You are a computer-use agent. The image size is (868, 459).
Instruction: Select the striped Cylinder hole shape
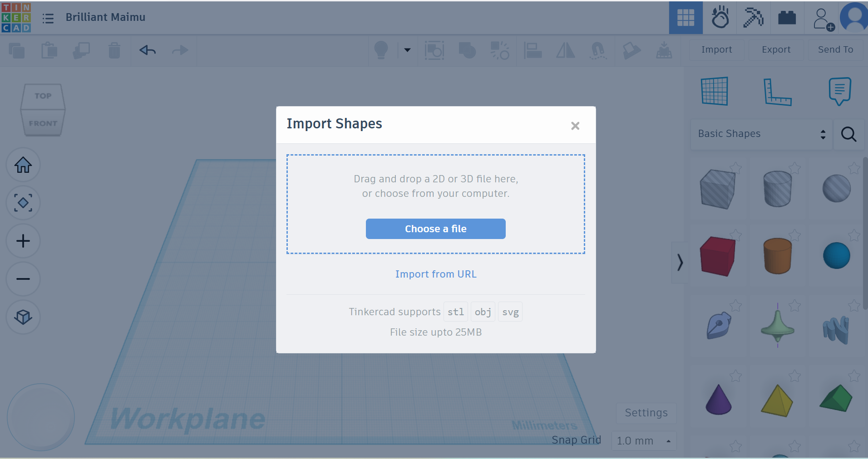click(x=777, y=189)
